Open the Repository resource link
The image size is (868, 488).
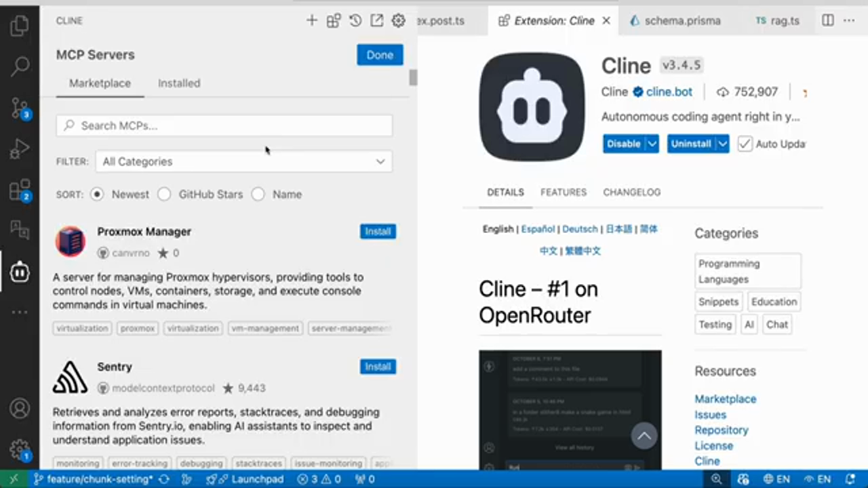(721, 430)
